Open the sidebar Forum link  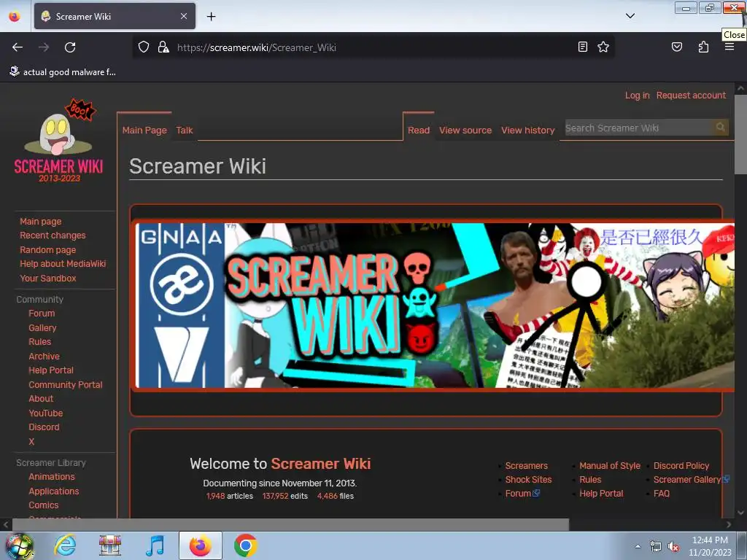[x=42, y=314]
